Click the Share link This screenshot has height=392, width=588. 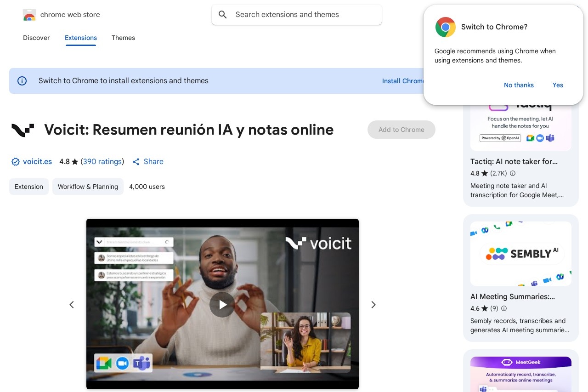click(x=148, y=162)
